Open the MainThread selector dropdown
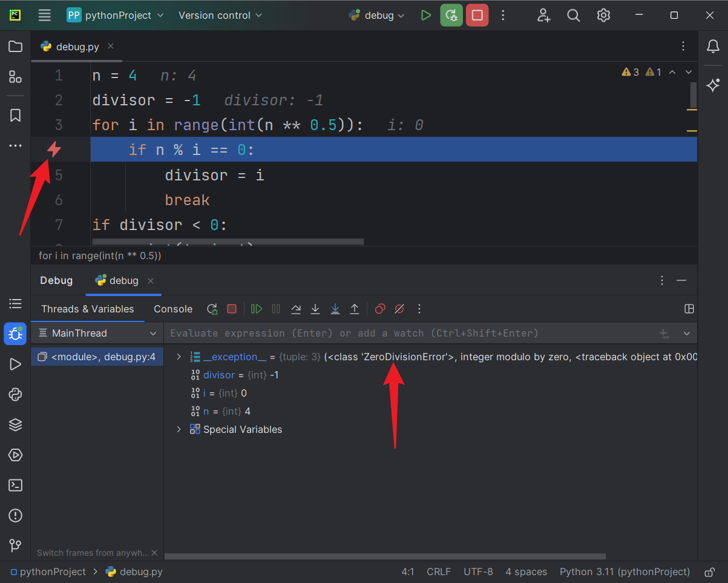 point(97,333)
